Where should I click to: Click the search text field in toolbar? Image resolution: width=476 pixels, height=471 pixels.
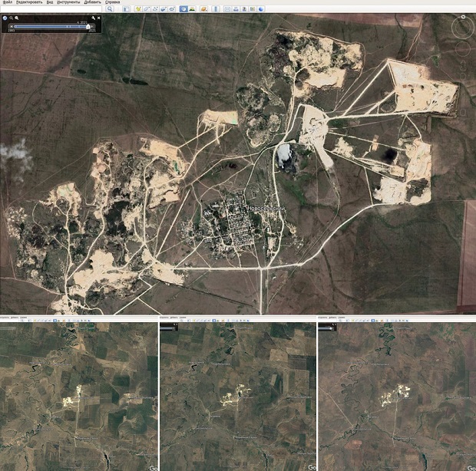51,9
